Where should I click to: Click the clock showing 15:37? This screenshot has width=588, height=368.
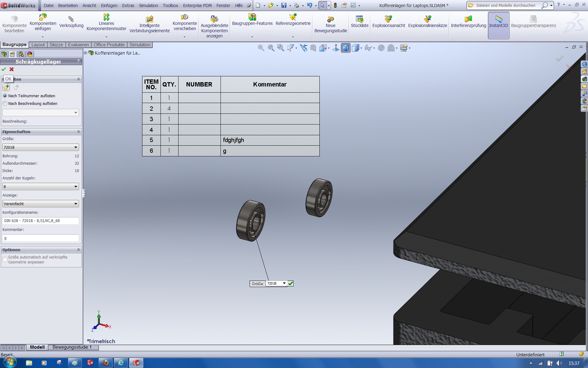[x=574, y=363]
